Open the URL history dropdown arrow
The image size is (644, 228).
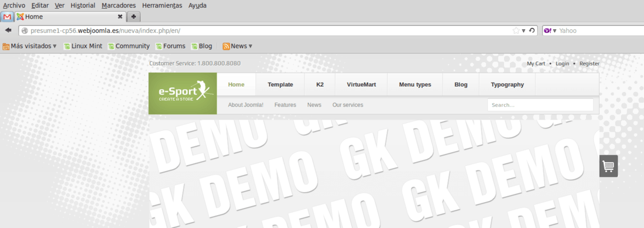click(523, 31)
